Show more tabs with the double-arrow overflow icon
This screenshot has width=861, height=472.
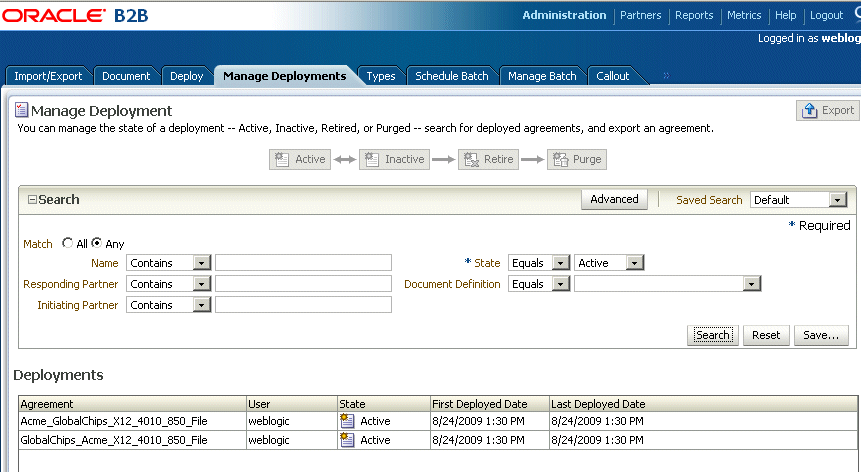tap(666, 75)
